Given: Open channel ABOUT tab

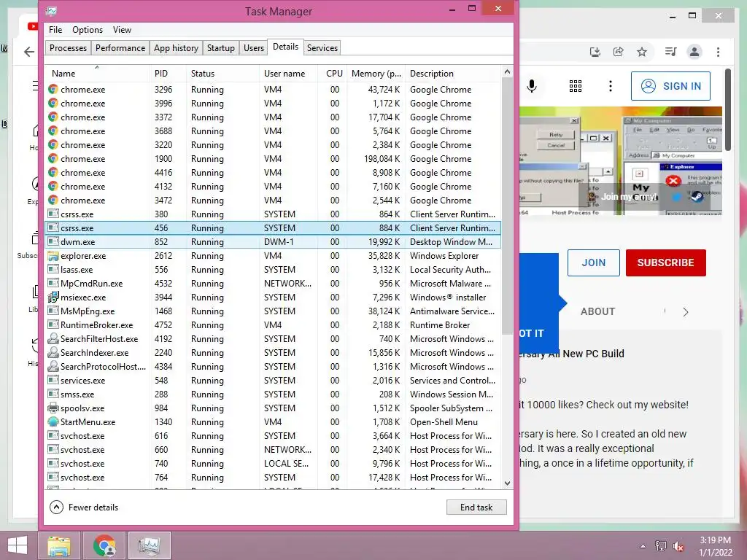Looking at the screenshot, I should [597, 311].
